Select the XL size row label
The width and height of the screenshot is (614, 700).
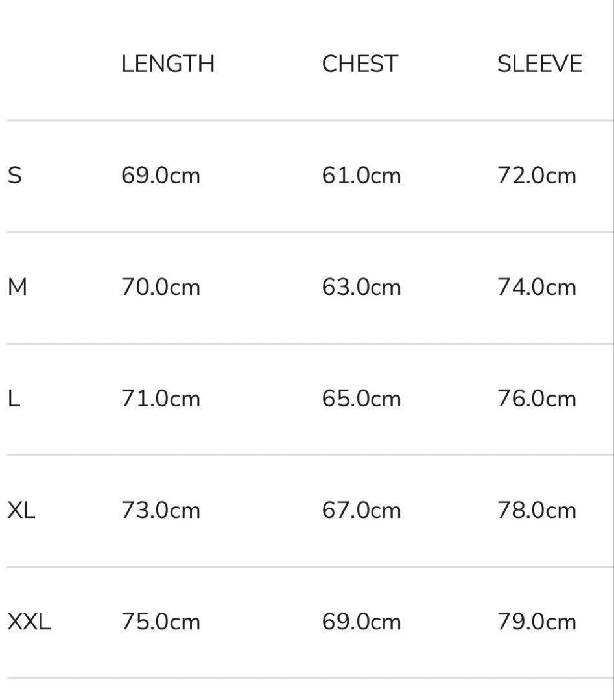(21, 510)
